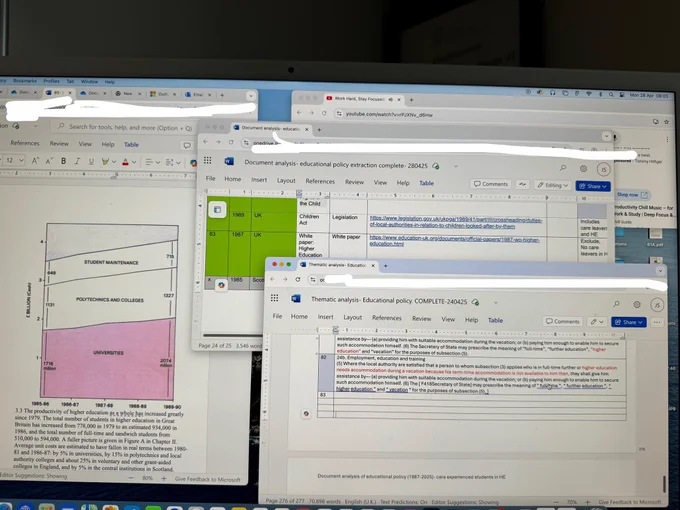The width and height of the screenshot is (680, 510).
Task: Click Share button in Thematic analysis window
Action: (629, 322)
